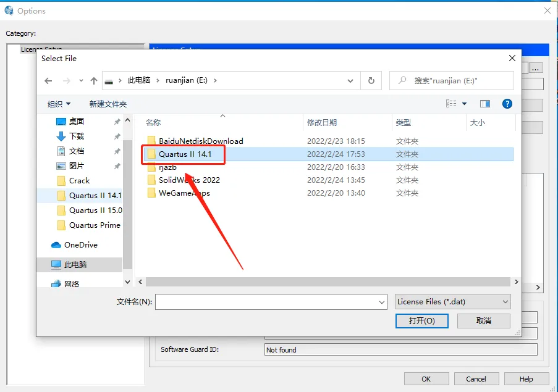Open the address bar history dropdown
558x392 pixels.
[x=350, y=81]
